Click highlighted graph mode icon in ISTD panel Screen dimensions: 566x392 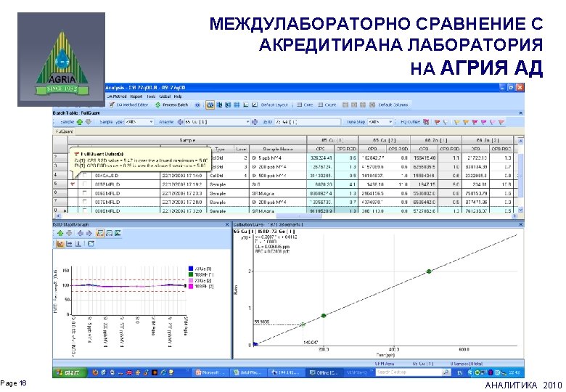point(100,233)
